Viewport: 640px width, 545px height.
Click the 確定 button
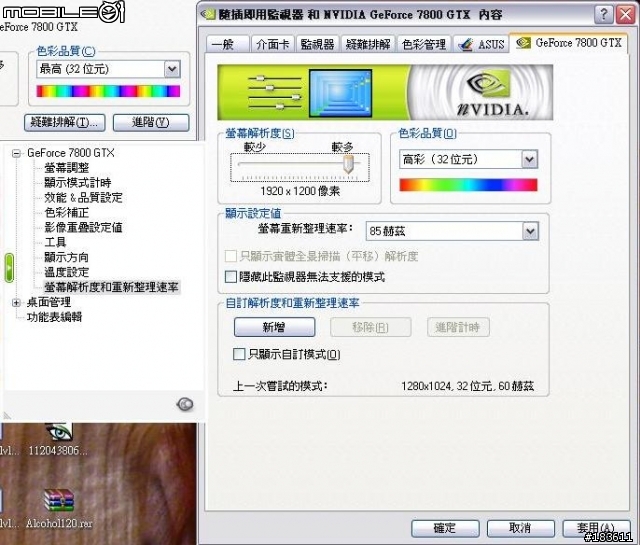click(445, 528)
